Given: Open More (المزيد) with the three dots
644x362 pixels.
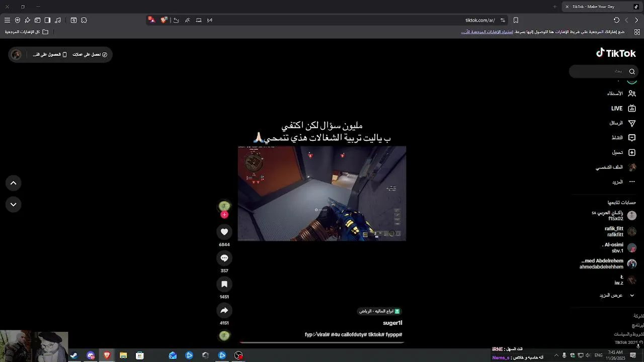Looking at the screenshot, I should [623, 182].
